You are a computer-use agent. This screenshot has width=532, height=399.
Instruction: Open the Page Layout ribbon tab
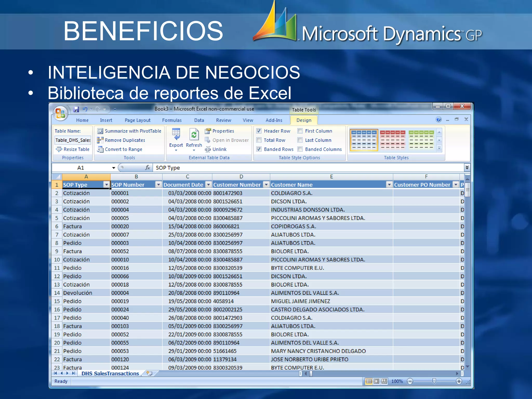click(137, 120)
